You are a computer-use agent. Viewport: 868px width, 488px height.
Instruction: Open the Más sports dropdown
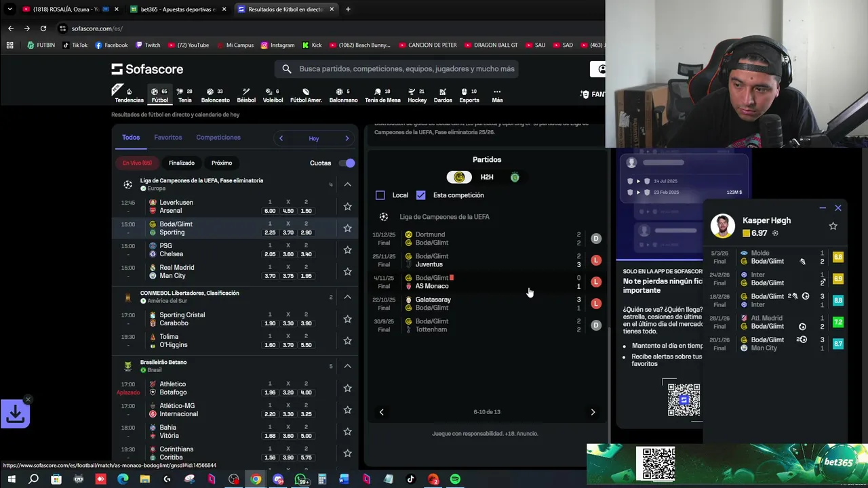497,96
